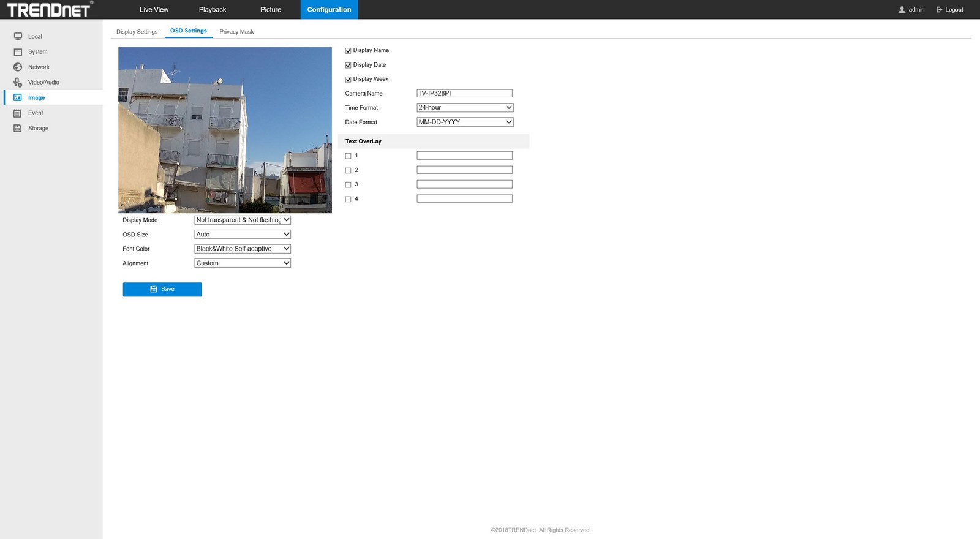This screenshot has width=980, height=539.
Task: Click the Save button
Action: [x=162, y=289]
